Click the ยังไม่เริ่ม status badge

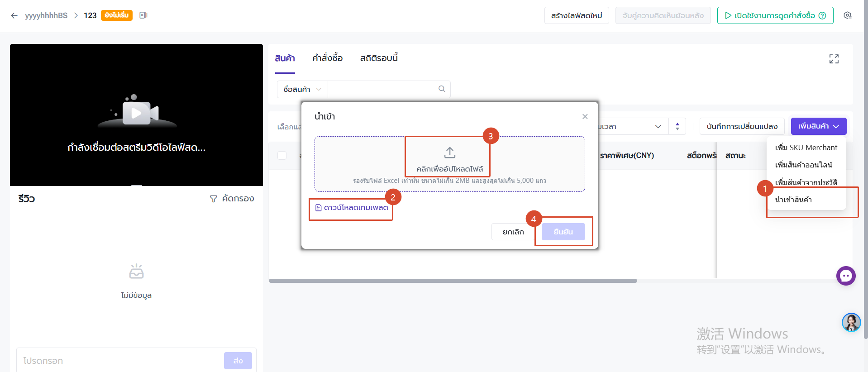tap(117, 15)
